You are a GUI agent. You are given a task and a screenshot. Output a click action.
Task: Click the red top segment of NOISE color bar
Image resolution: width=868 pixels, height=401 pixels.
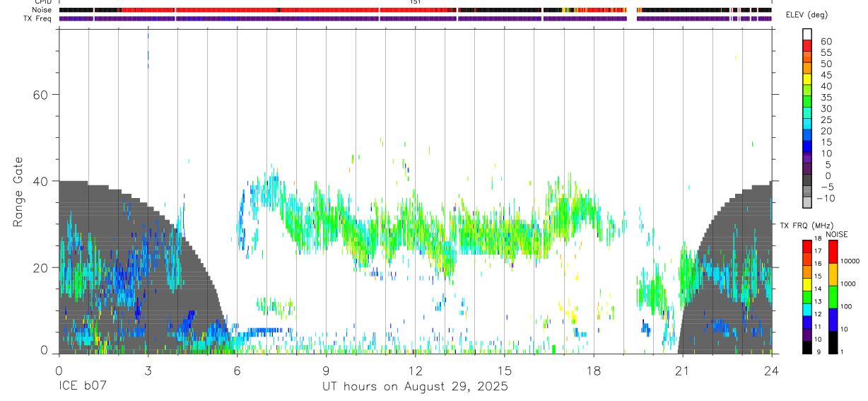[833, 252]
